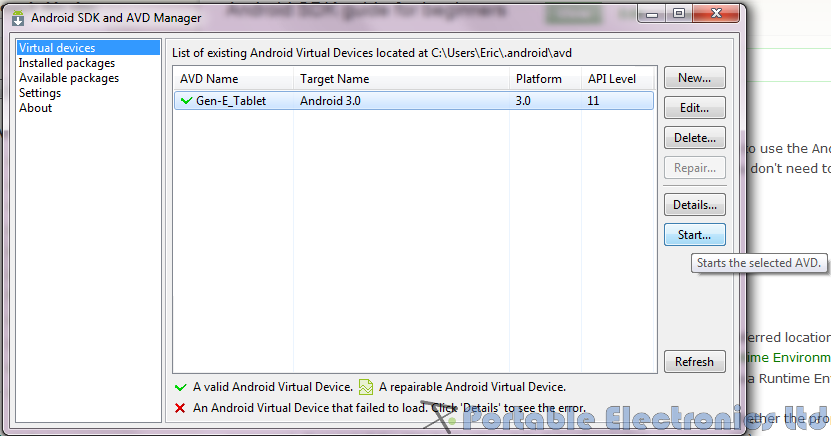Open the About section
Screen dimensions: 831x436
[x=36, y=108]
